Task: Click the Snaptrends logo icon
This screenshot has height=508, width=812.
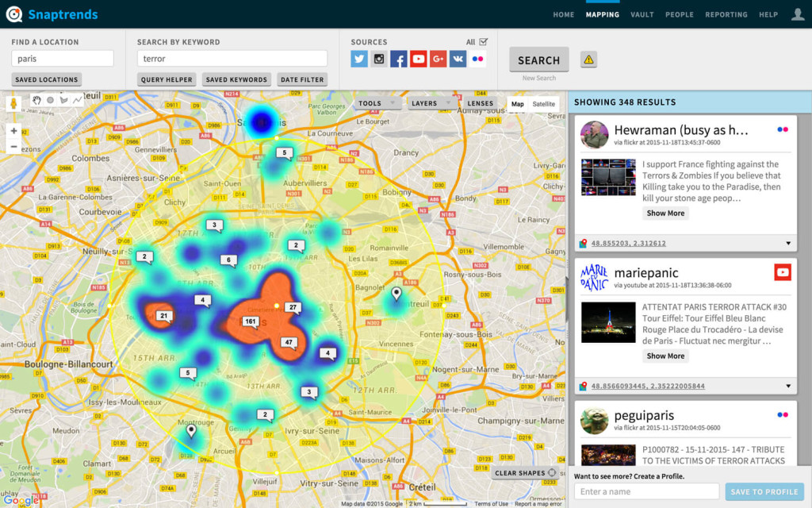Action: [14, 14]
